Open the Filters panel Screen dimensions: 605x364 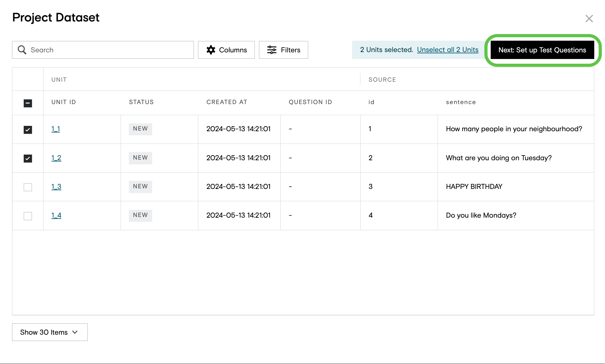(x=283, y=50)
